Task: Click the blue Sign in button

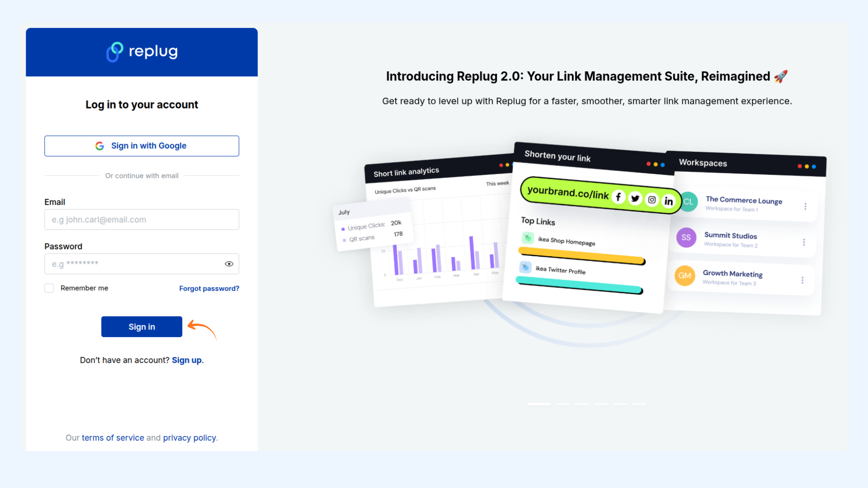Action: click(x=142, y=327)
